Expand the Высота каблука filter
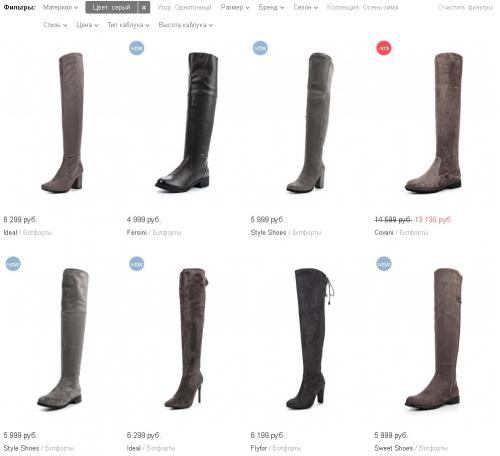Image resolution: width=500 pixels, height=456 pixels. [186, 25]
